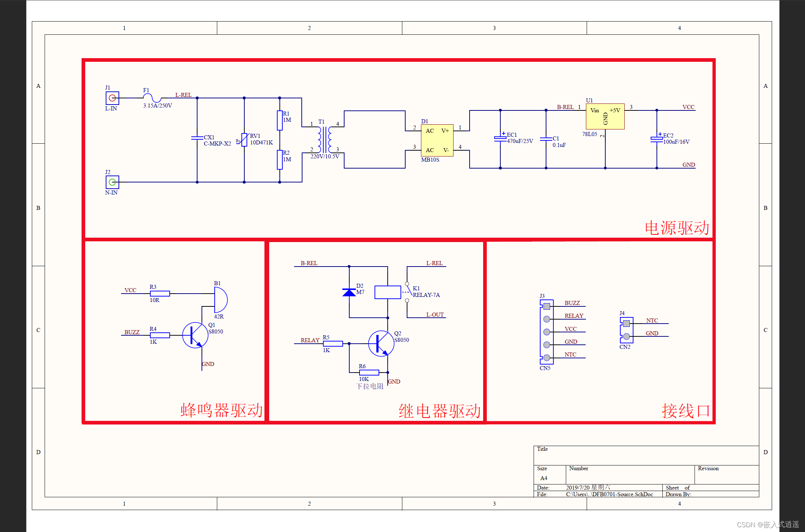Select the GND net label on J4

652,333
